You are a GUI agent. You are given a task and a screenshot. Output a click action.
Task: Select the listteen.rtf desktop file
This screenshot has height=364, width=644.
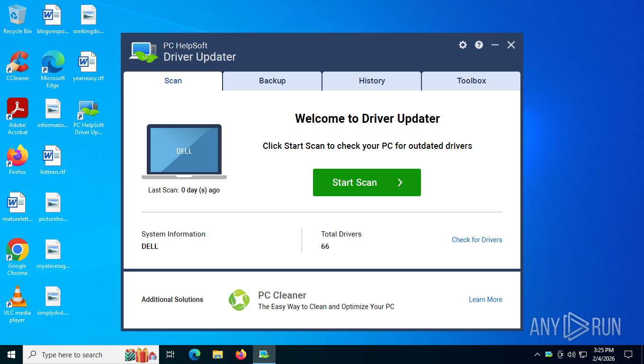53,160
